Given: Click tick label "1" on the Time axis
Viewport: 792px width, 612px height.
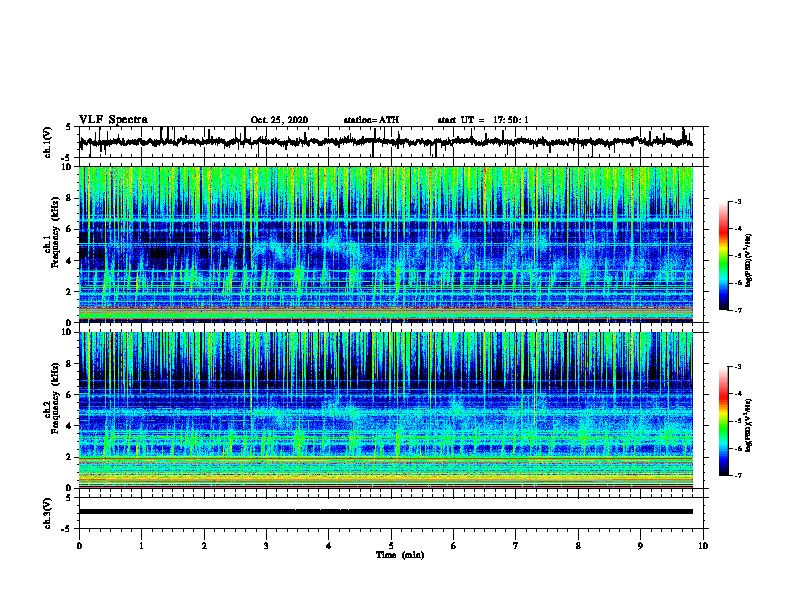Looking at the screenshot, I should [x=141, y=546].
